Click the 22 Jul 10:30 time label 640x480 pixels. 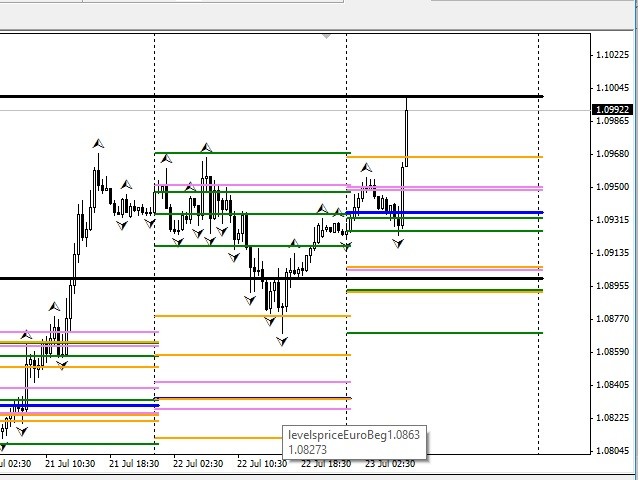pos(262,464)
